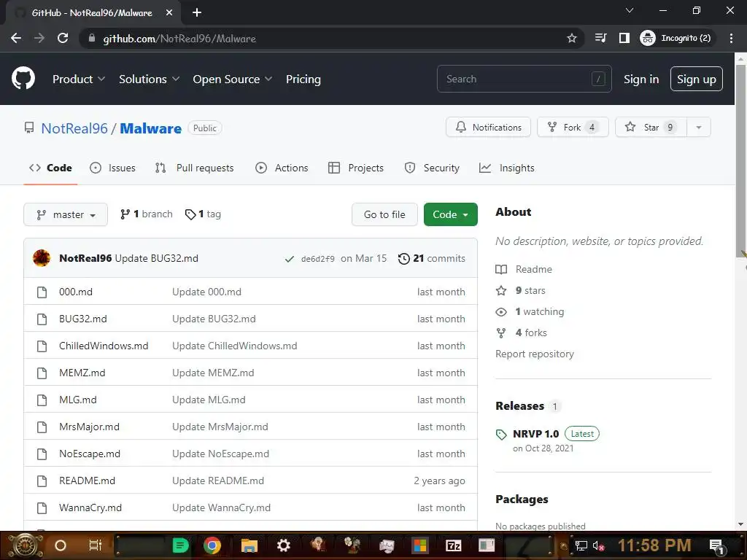Open the Chrome three-dot menu
Screen dimensions: 747x560
coord(731,38)
